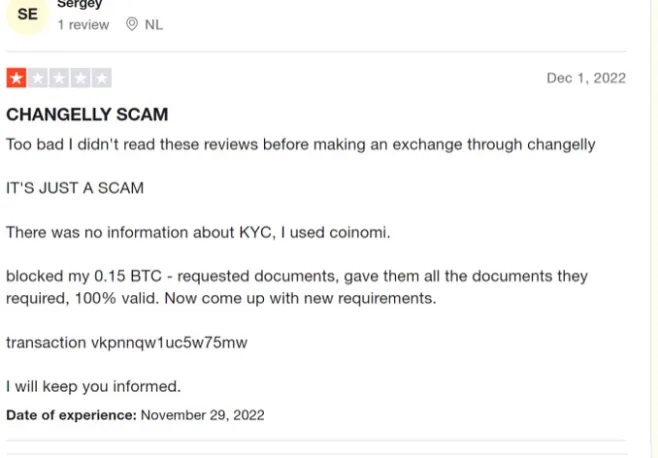Click the Dec 1, 2022 date
Image resolution: width=658 pixels, height=458 pixels.
pos(586,78)
